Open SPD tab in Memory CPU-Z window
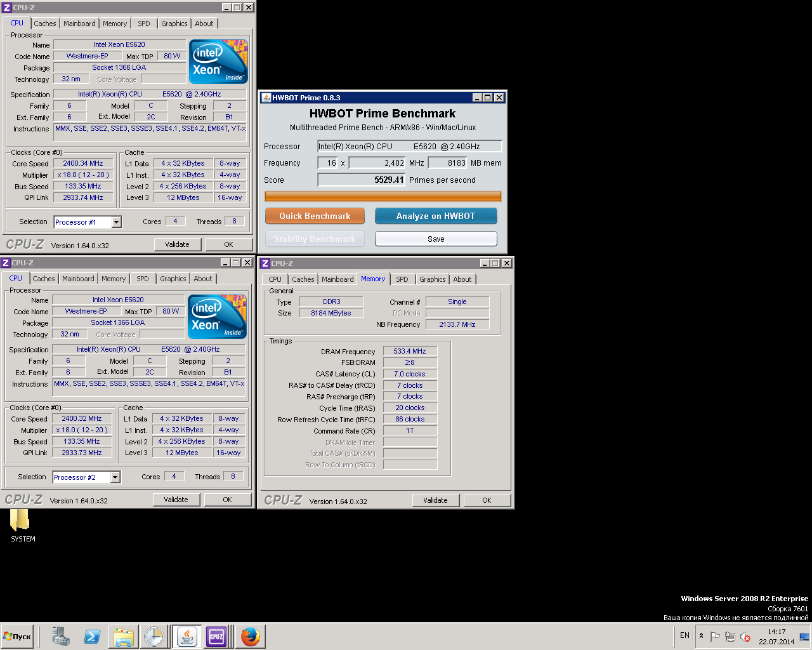812x650 pixels. coord(402,279)
